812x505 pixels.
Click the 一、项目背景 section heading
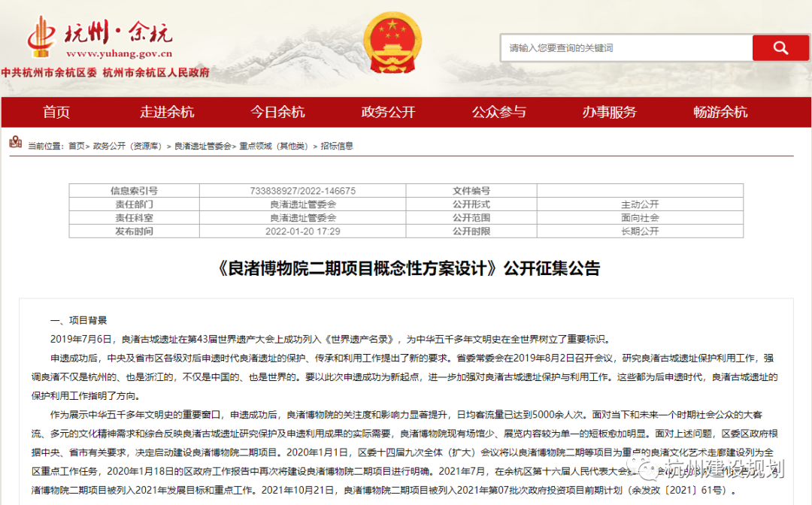click(79, 320)
